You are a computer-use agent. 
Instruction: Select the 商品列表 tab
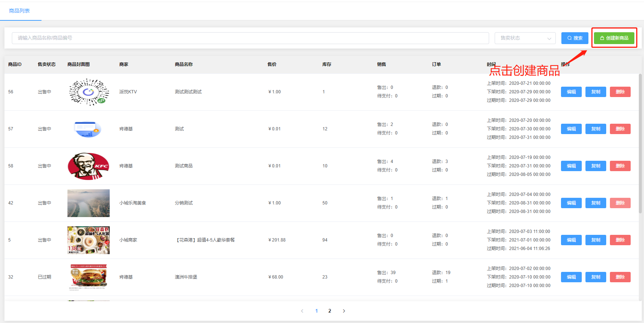[19, 11]
